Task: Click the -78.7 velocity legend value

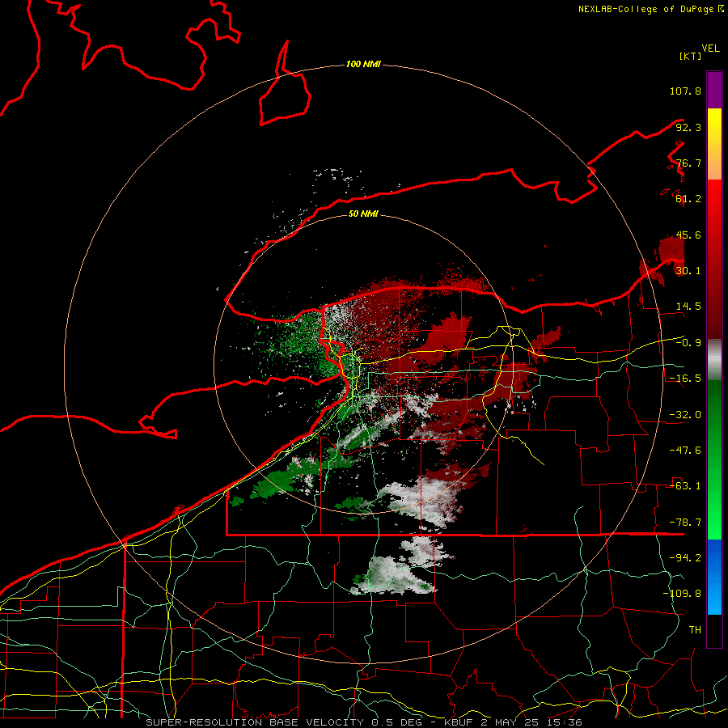Action: [685, 523]
